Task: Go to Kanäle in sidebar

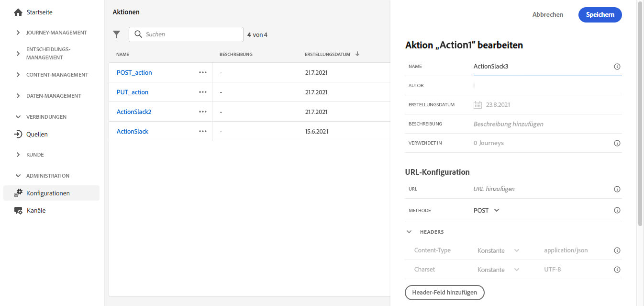Action: 36,211
